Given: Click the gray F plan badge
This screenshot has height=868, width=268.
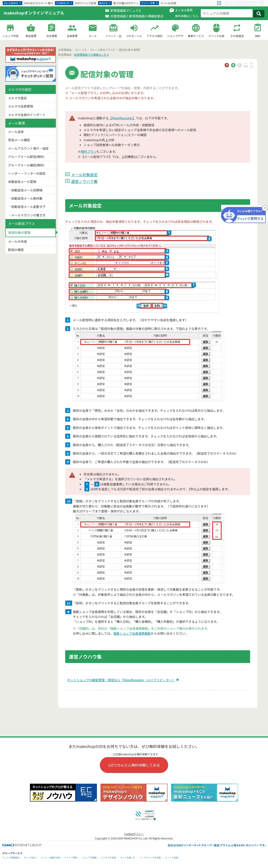Looking at the screenshot, I should 239,65.
